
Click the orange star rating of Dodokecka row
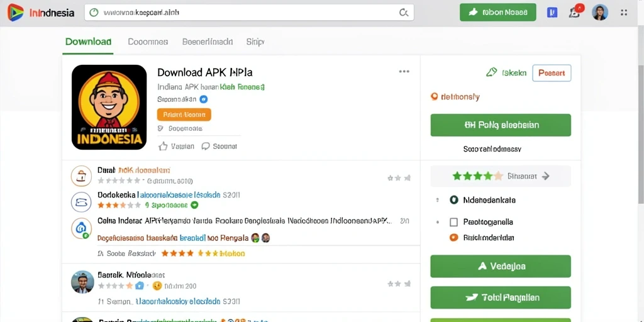tap(119, 204)
